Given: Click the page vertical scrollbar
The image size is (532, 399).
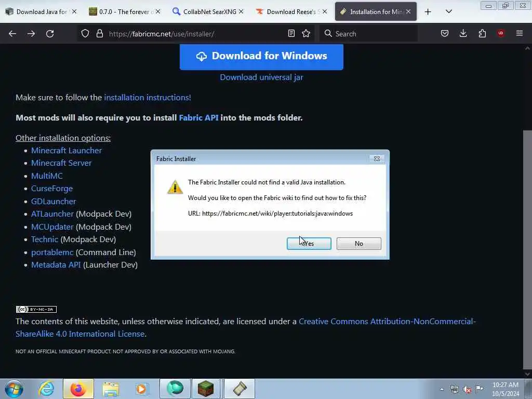Looking at the screenshot, I should tap(527, 250).
